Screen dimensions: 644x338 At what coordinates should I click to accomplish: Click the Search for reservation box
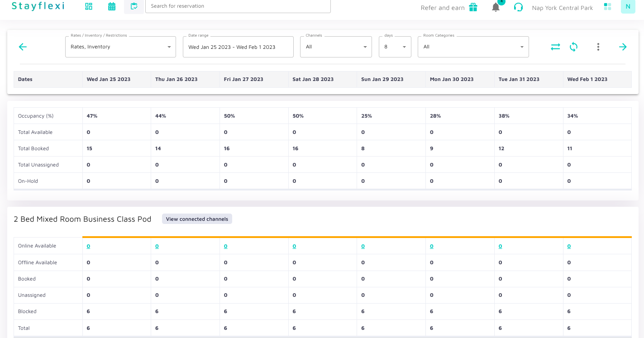(238, 6)
